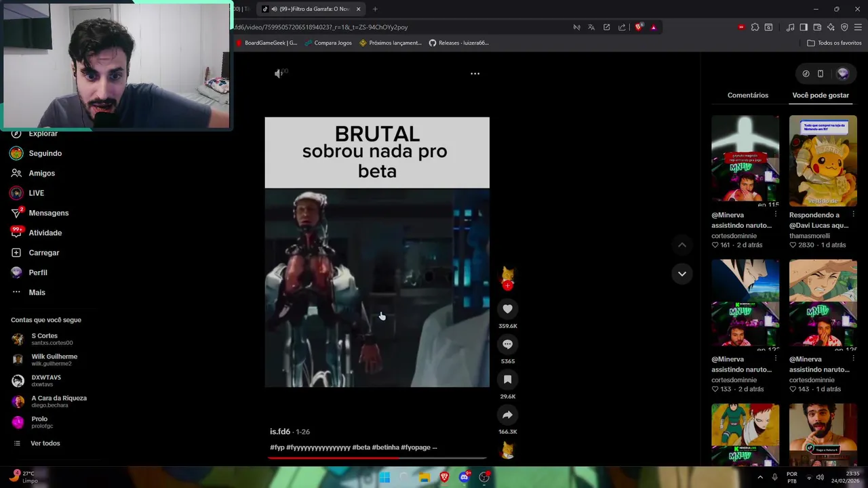Screen dimensions: 868x488
Task: Select the Filtro da Garrafa browser tab
Action: click(x=312, y=9)
